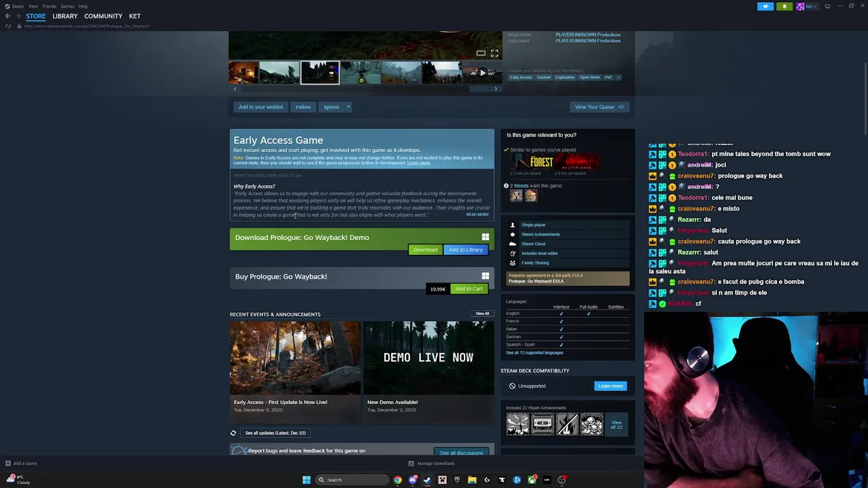Add Prologue: Go Wayback! to cart

[469, 289]
